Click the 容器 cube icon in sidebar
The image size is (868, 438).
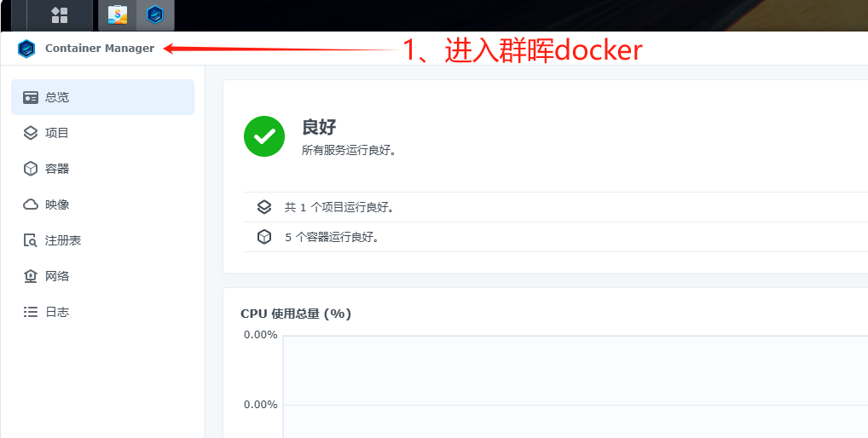pos(31,169)
